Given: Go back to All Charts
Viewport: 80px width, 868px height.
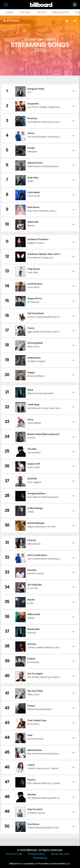Looking at the screenshot, I should pos(11,21).
